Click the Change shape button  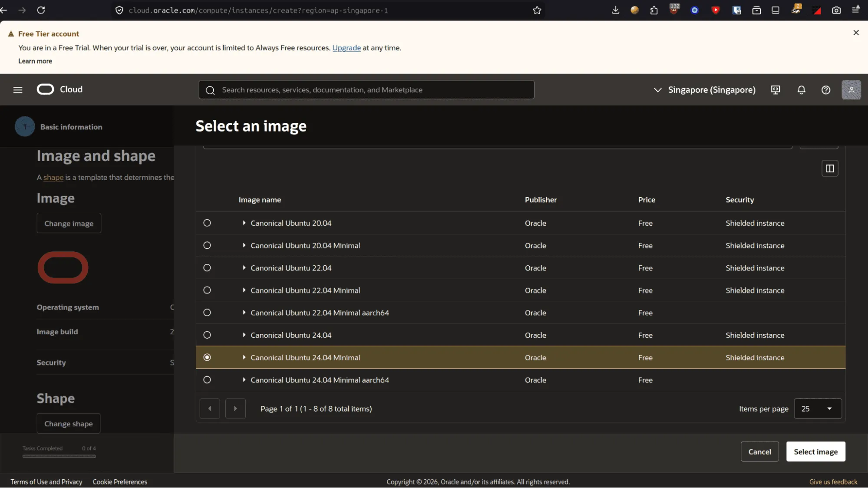[x=68, y=423]
